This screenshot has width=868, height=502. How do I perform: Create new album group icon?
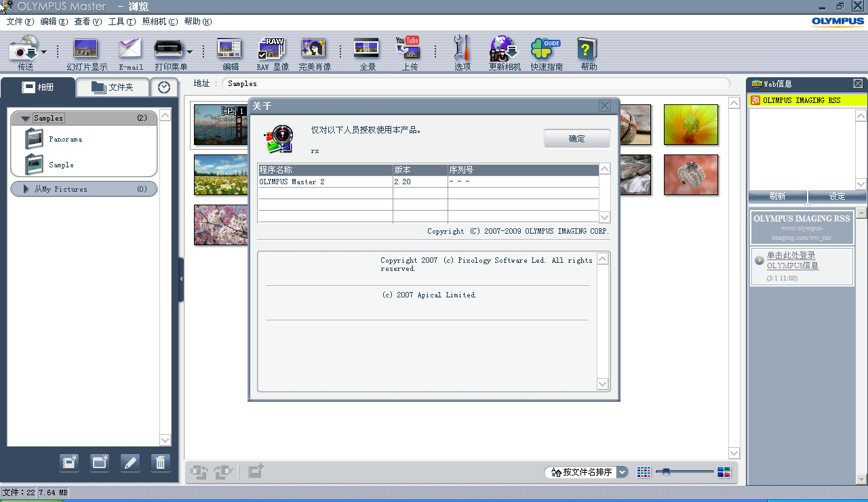(100, 462)
